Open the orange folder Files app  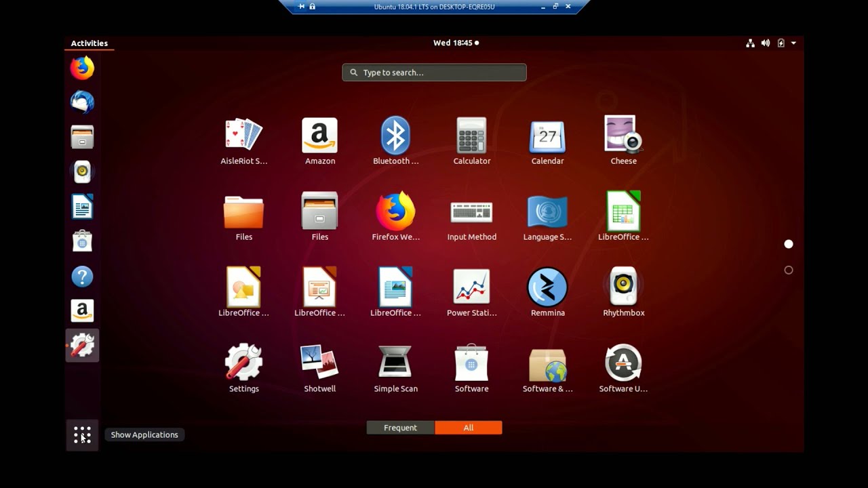tap(244, 217)
